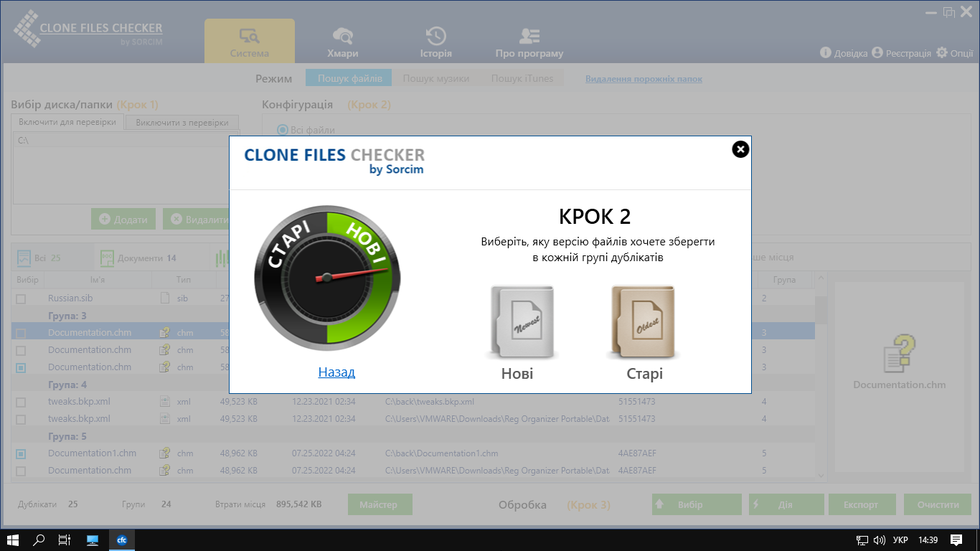Tick checkbox for Russian.sib

[21, 298]
